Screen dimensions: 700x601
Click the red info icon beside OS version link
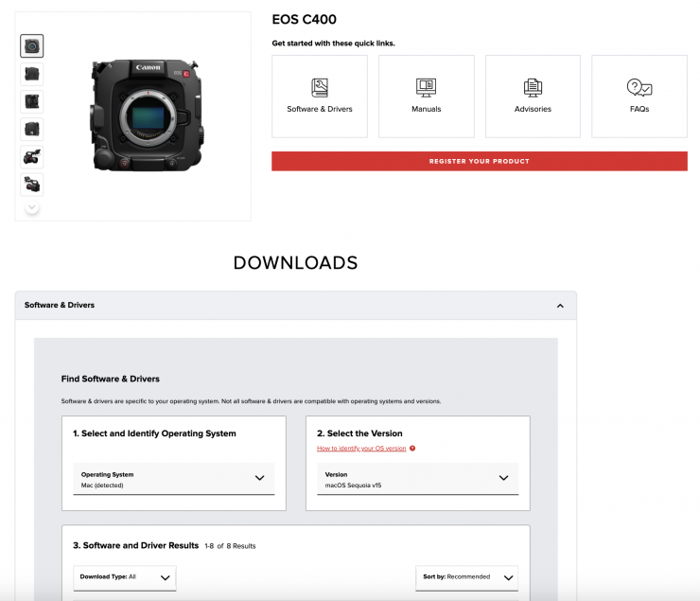coord(412,449)
